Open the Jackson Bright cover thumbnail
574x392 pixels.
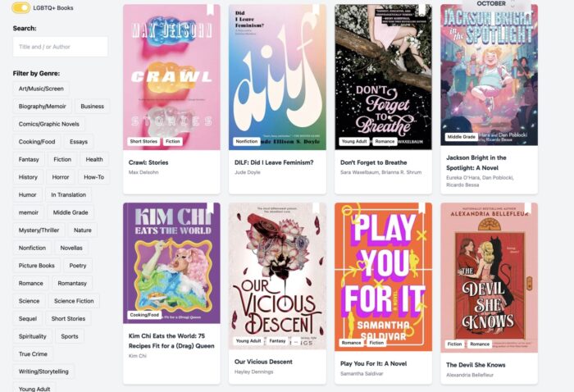[489, 75]
